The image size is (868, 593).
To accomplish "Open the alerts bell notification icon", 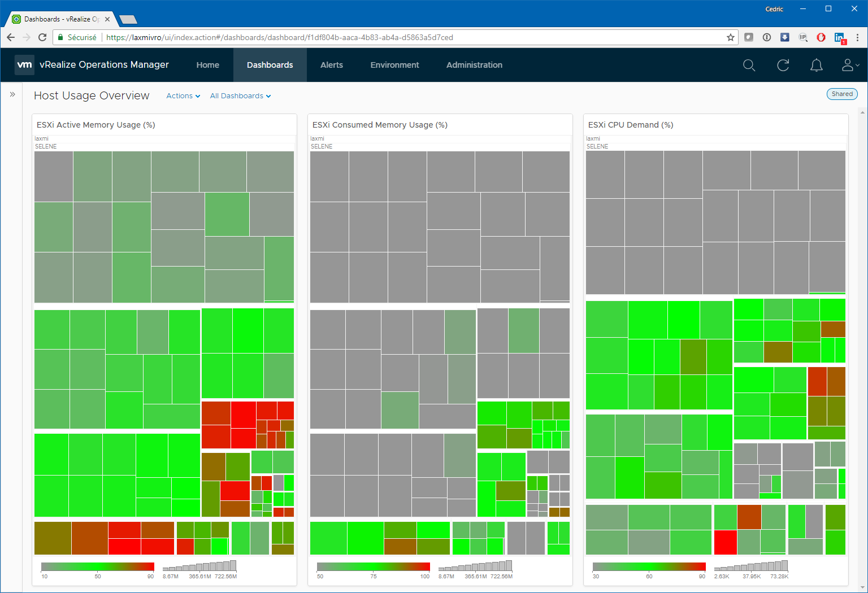I will tap(816, 65).
